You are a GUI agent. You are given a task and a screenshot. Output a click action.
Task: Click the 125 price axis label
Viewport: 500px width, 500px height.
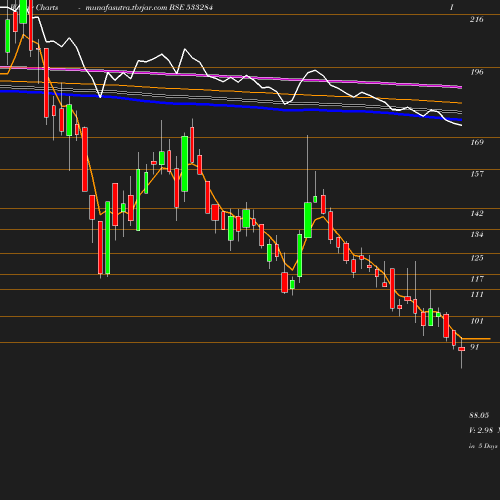pyautogui.click(x=476, y=258)
